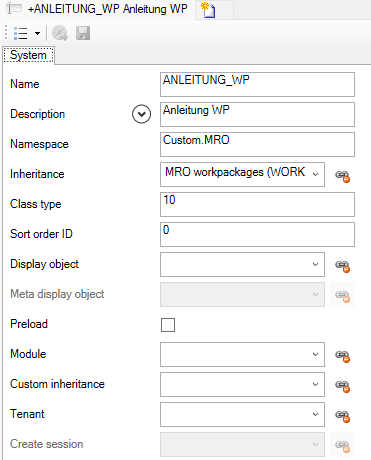
Task: Click the list view toolbar icon
Action: (21, 33)
